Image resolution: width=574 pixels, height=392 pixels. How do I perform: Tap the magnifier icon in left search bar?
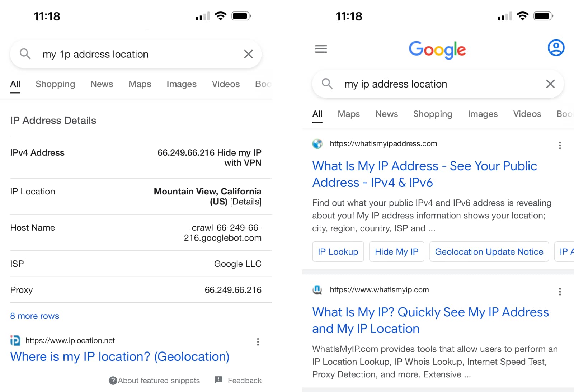pyautogui.click(x=25, y=54)
